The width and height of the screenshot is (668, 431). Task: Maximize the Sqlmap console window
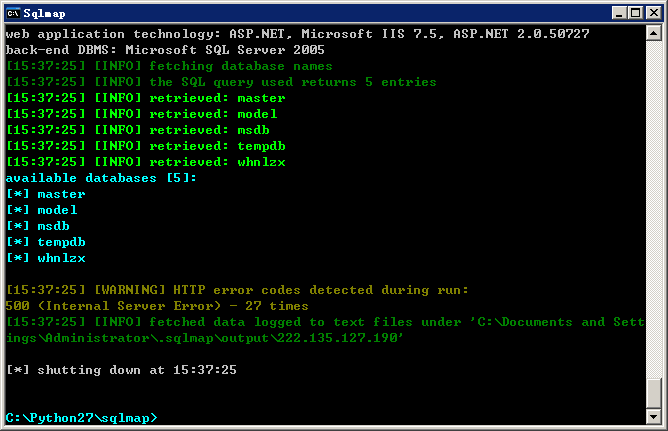pos(635,13)
